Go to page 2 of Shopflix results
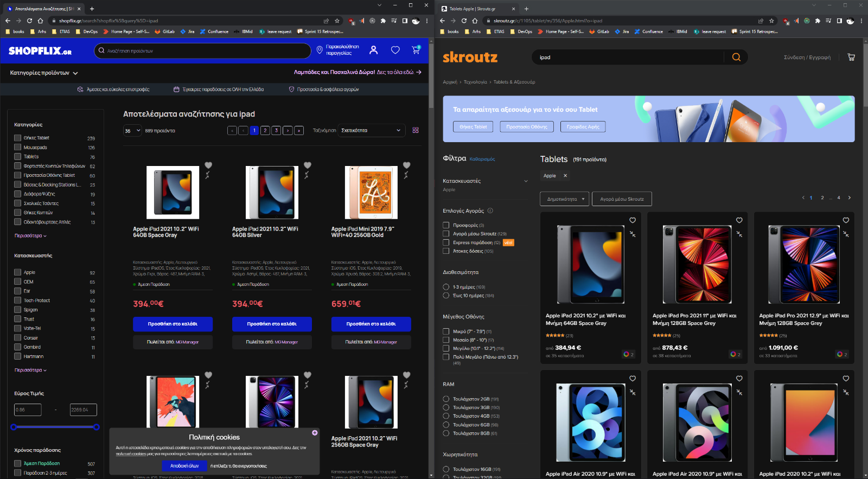This screenshot has width=868, height=479. coord(265,130)
